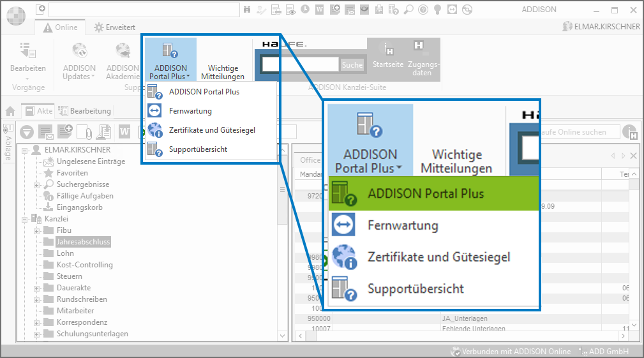Click the ADDISON Updates ribbon icon

79,51
